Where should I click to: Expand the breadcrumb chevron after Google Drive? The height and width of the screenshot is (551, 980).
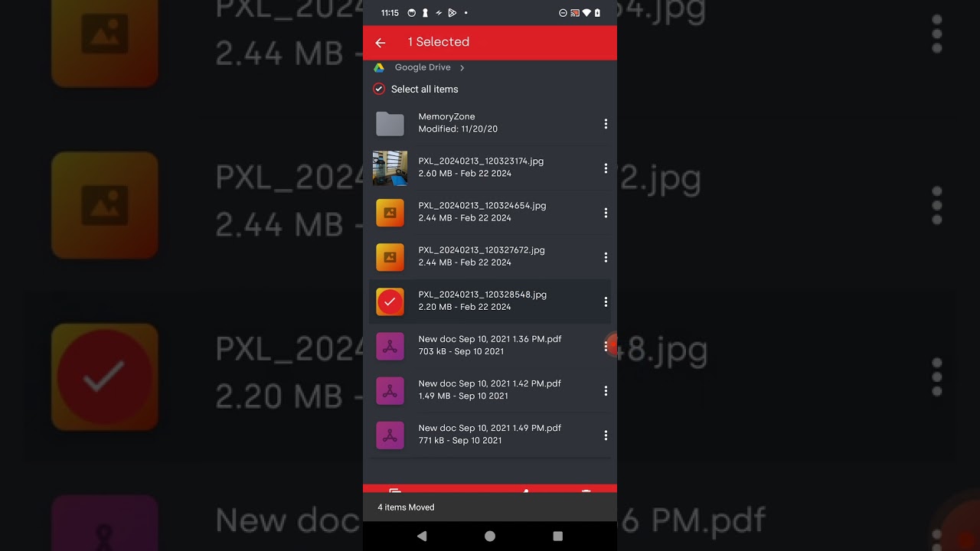coord(462,68)
